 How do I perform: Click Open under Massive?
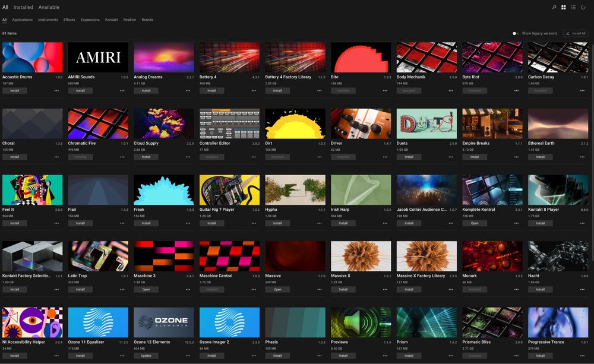(277, 290)
